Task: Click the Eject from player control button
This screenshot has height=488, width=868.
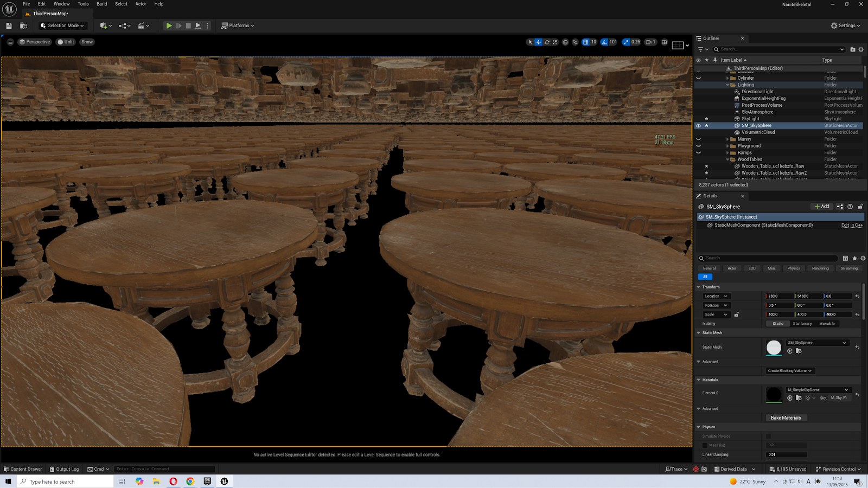Action: 198,25
